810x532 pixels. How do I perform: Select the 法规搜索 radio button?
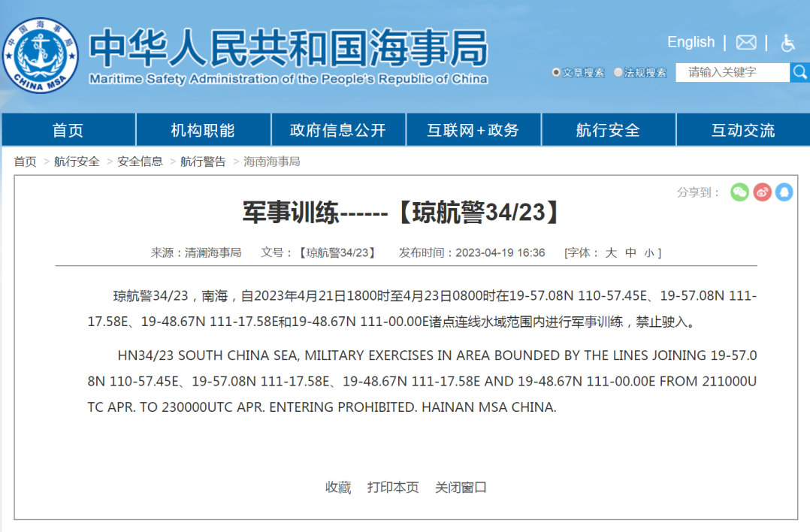618,73
